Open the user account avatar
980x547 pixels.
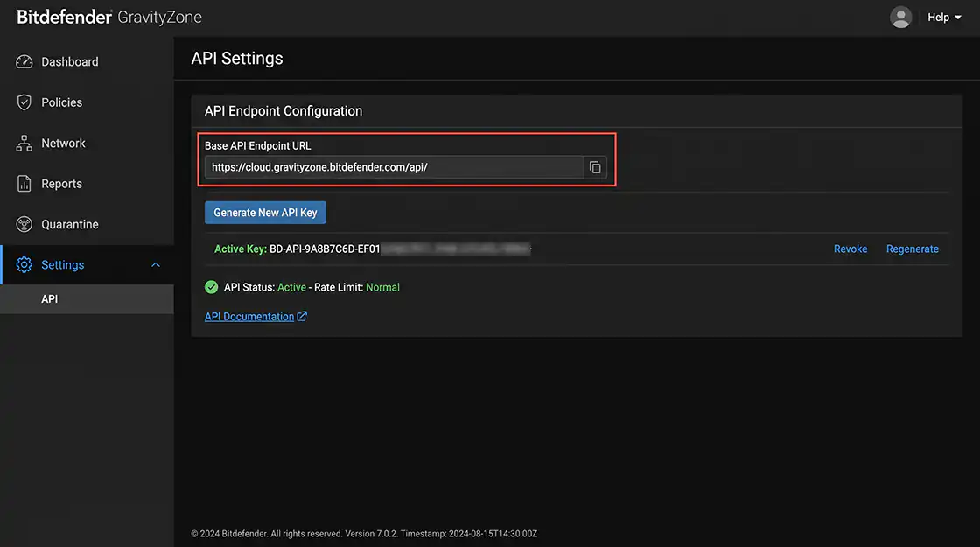coord(900,18)
